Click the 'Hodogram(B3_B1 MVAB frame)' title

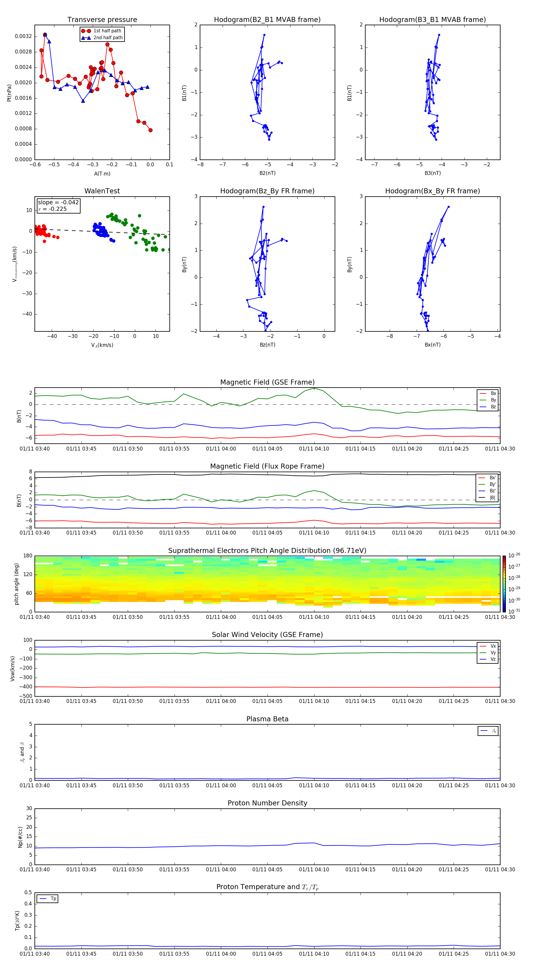click(x=432, y=20)
